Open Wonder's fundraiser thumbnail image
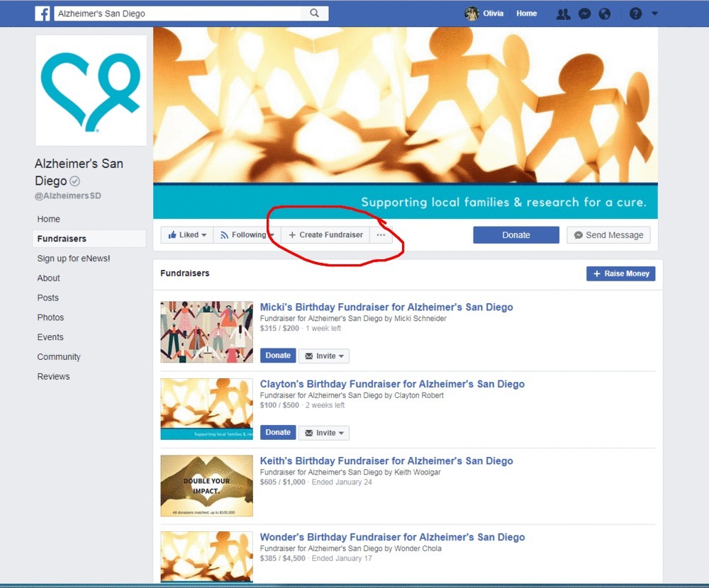The width and height of the screenshot is (709, 588). [x=206, y=557]
